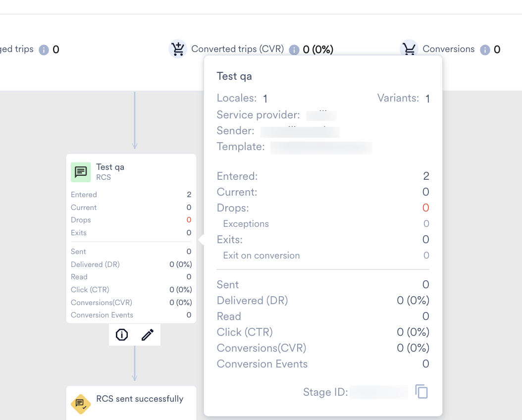Image resolution: width=522 pixels, height=420 pixels.
Task: Click the Test qa heading in details popup
Action: (x=234, y=76)
